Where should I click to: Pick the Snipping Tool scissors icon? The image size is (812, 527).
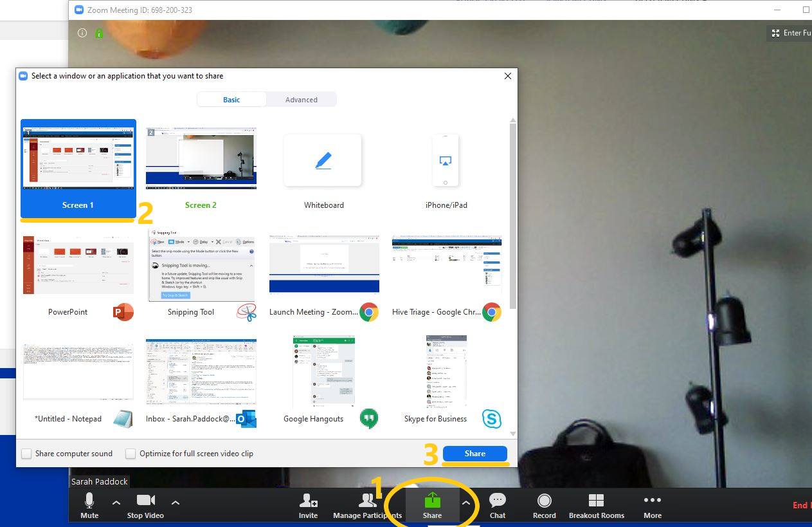[x=246, y=312]
